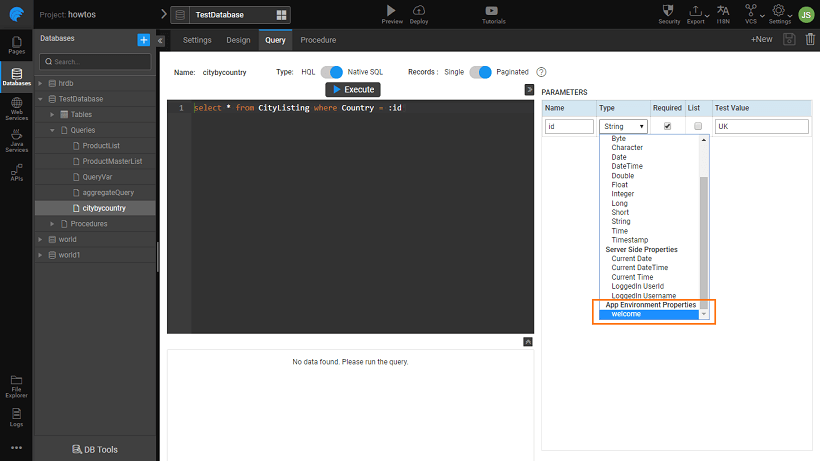Screen dimensions: 820x461
Task: Toggle HQL / Native SQL switch
Action: coord(332,72)
